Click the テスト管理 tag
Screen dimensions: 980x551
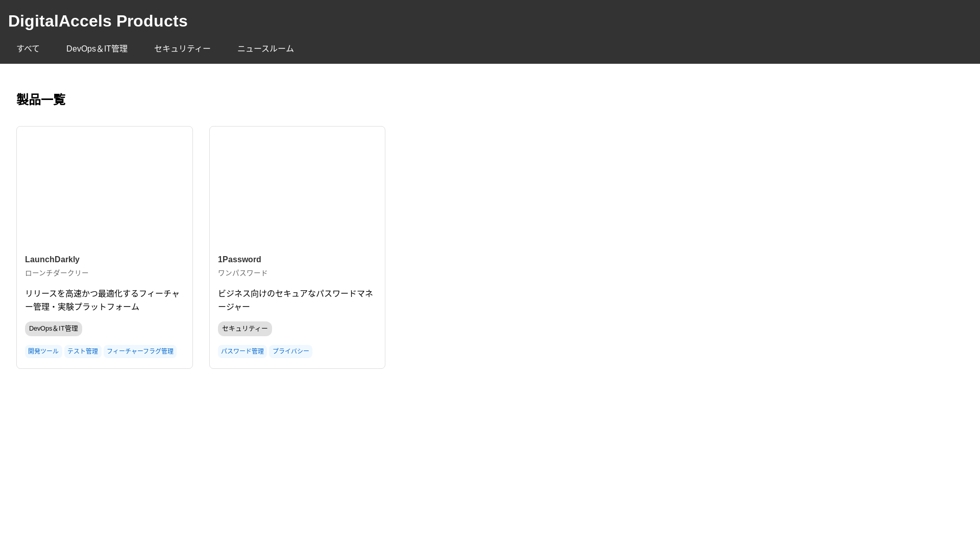click(83, 351)
